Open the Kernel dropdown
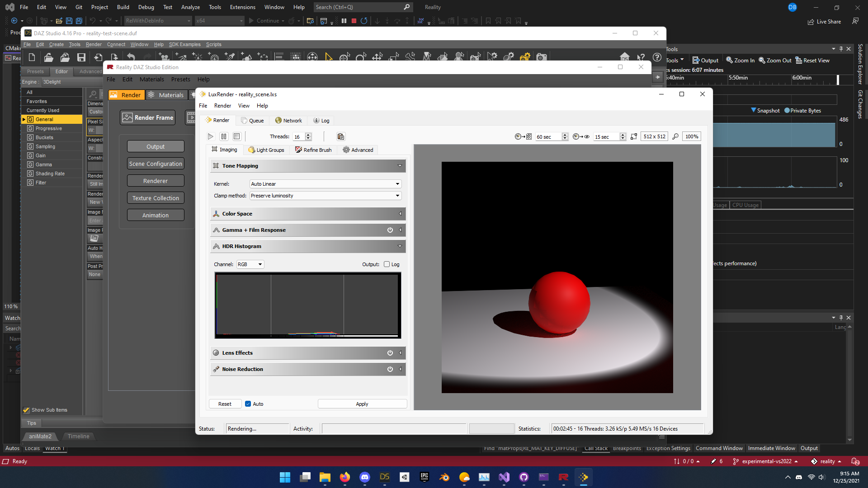This screenshot has width=868, height=488. point(325,184)
